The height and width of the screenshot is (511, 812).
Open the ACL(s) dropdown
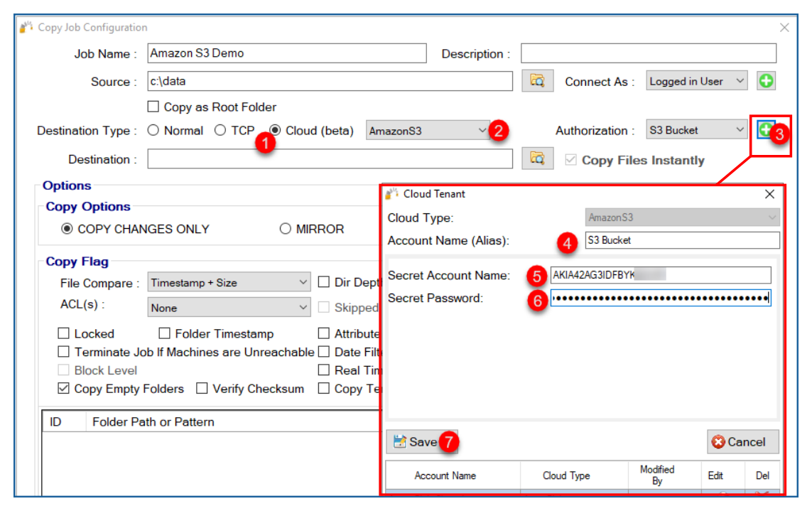pos(229,307)
